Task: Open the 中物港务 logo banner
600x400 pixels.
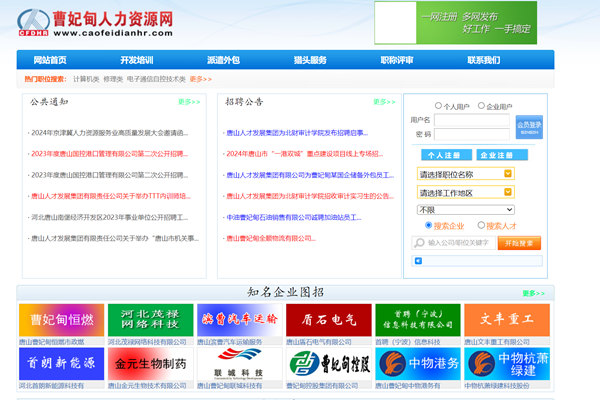Action: pyautogui.click(x=418, y=364)
